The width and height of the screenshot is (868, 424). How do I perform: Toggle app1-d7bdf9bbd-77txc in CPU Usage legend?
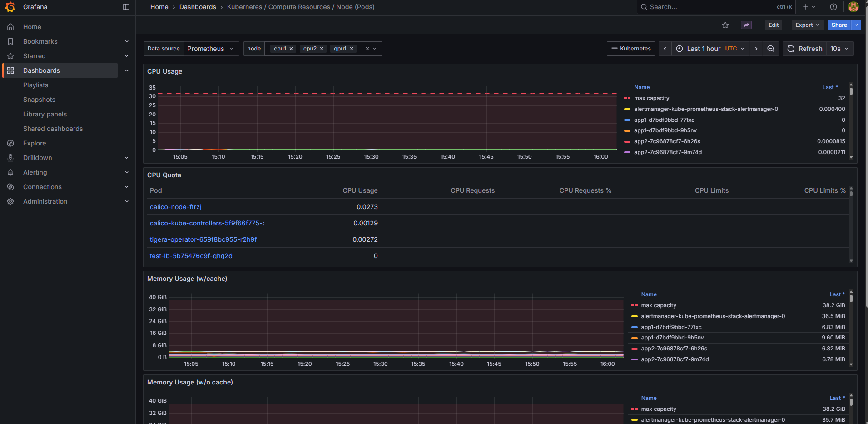tap(664, 120)
